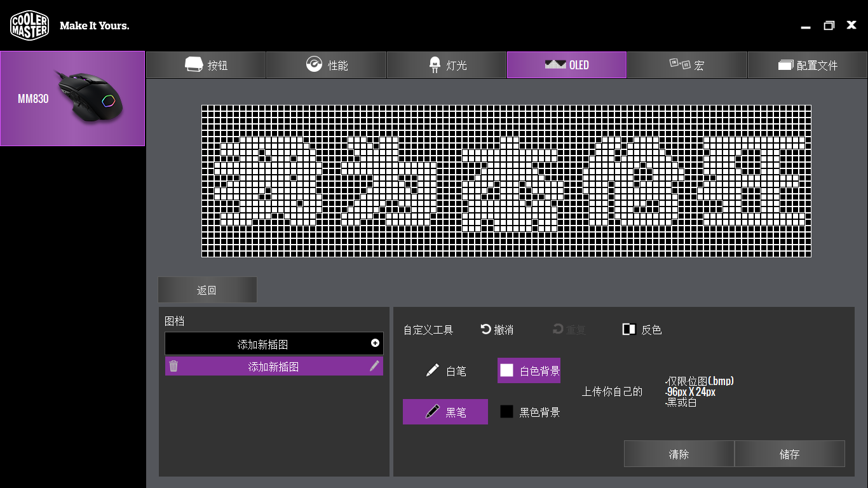
Task: Invert colors with 反色 icon
Action: coord(629,329)
